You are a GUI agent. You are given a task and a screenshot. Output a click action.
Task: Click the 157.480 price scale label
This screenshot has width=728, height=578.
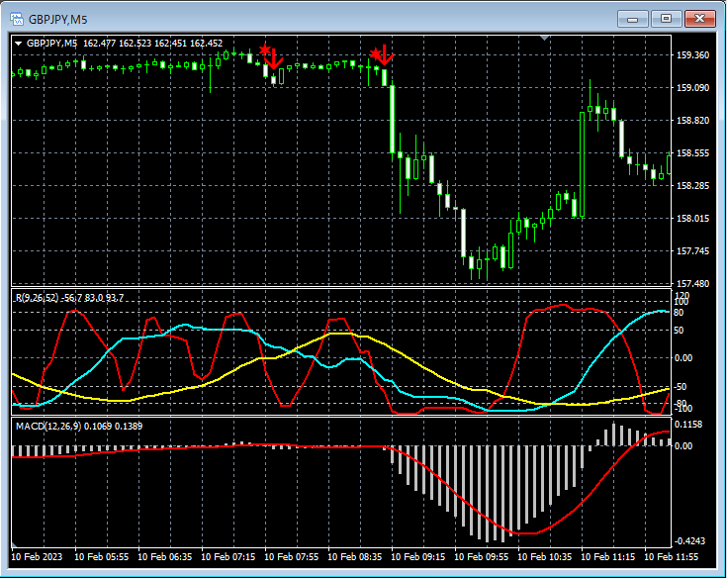coord(691,284)
